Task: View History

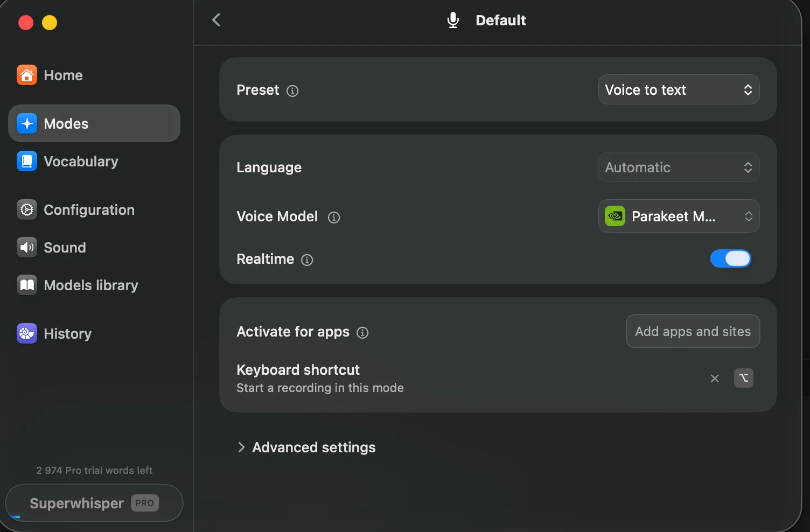Action: coord(94,333)
